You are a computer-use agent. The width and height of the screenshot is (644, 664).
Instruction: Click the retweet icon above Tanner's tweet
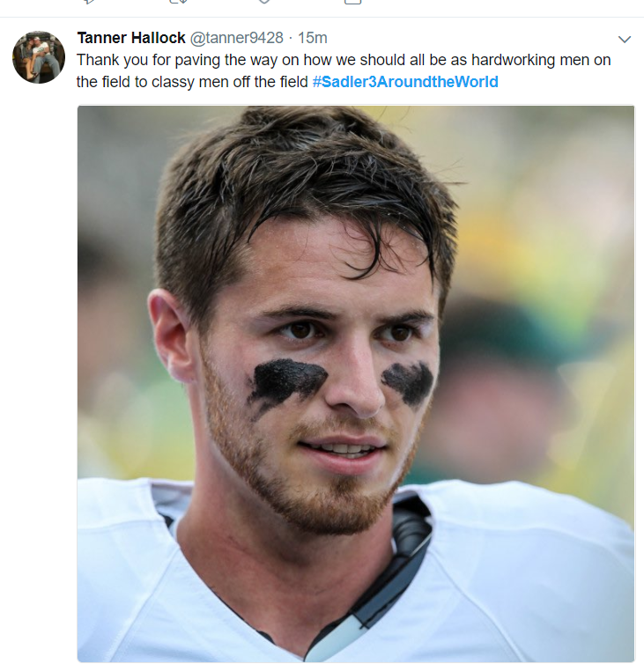(178, 2)
